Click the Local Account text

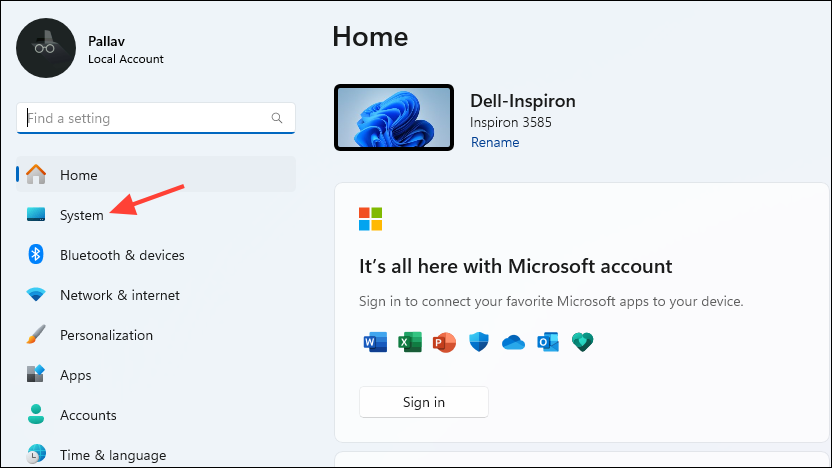(126, 59)
